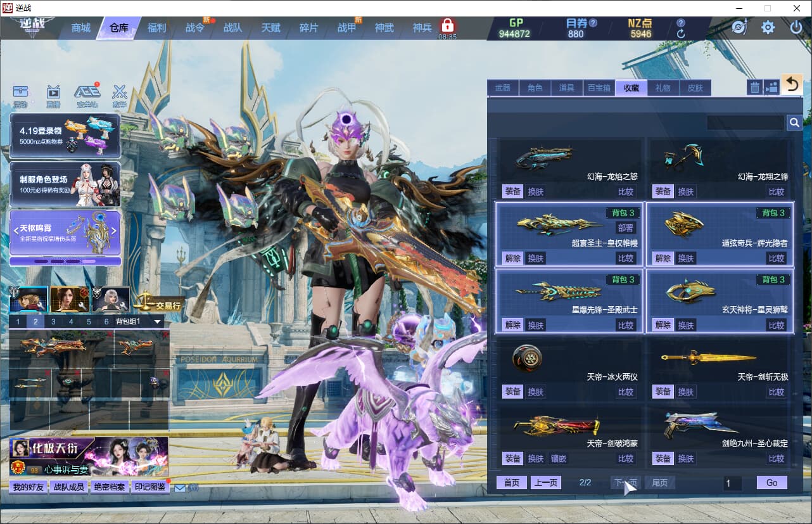Screen dimensions: 812x524
Task: Switch to the 道具 warehouse tab
Action: click(567, 88)
